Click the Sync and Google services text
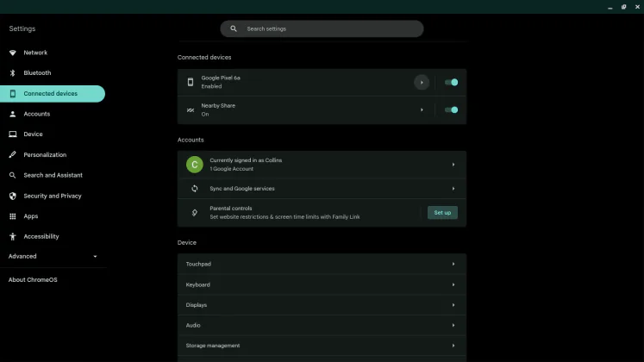 242,189
